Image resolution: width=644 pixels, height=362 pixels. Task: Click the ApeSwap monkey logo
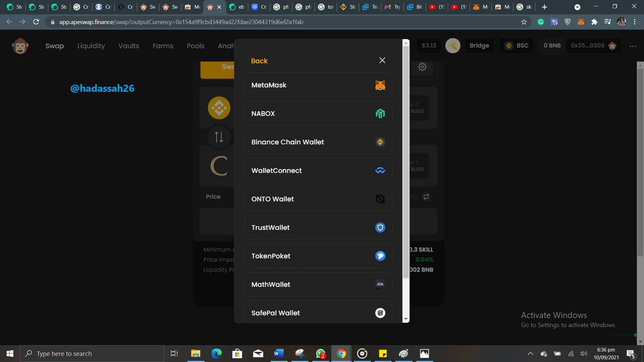pos(20,46)
